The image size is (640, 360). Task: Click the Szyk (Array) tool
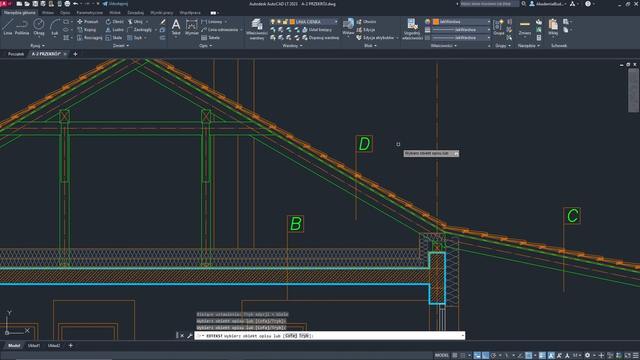[x=135, y=38]
